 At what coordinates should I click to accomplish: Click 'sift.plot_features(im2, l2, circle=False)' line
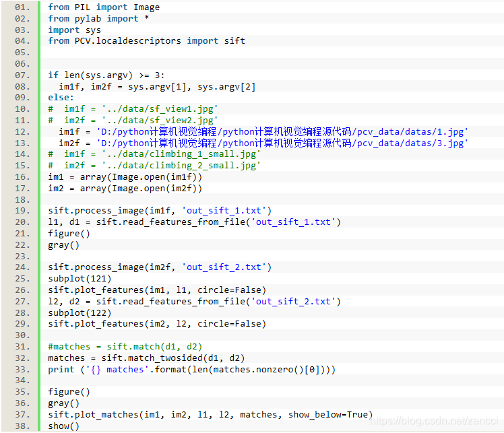[157, 324]
